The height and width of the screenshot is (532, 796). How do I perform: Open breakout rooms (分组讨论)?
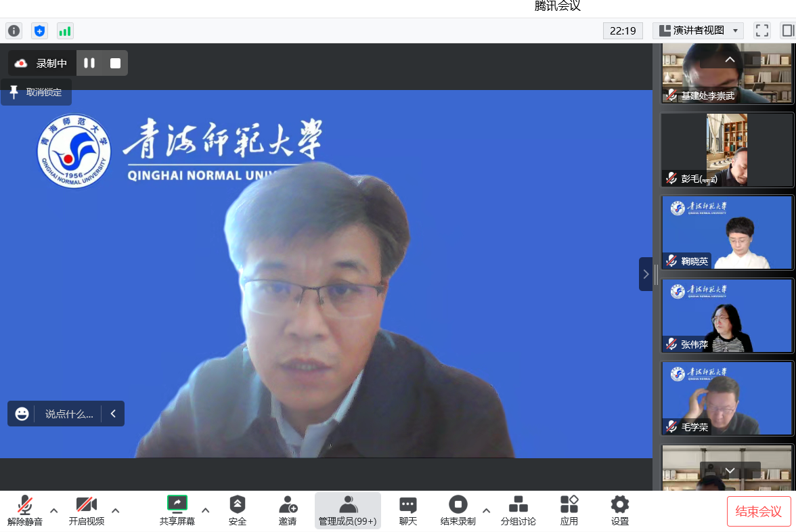pos(518,510)
